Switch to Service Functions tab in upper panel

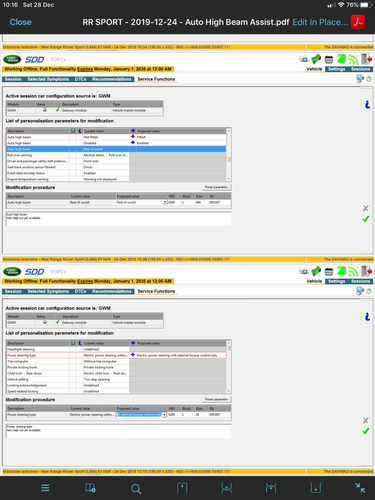coord(156,79)
